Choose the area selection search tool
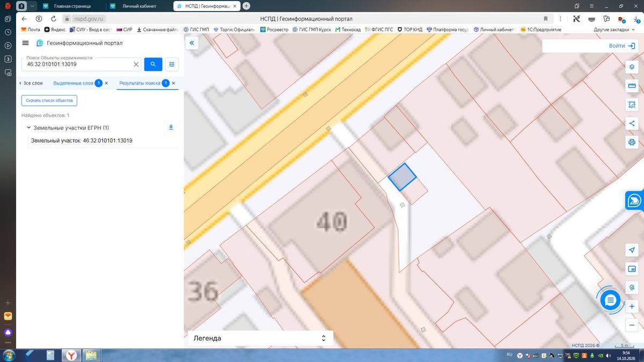 (x=632, y=105)
